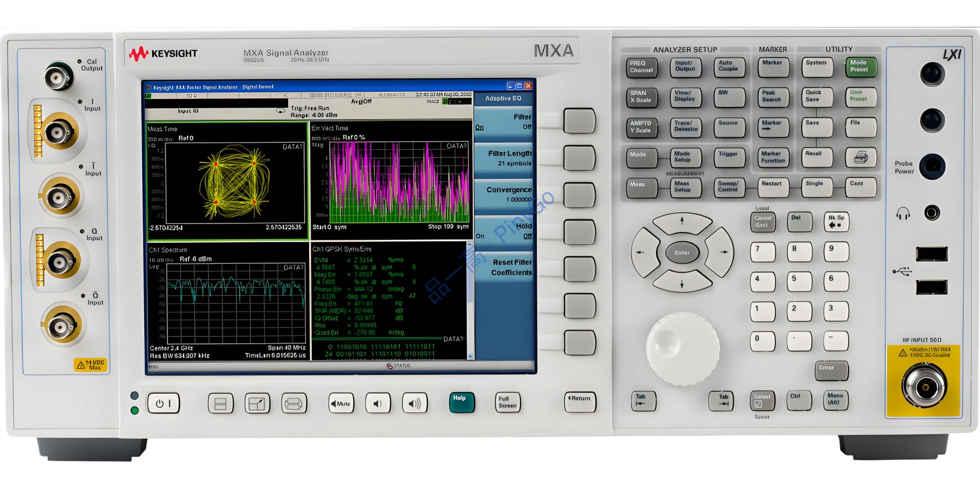Turn the large rotary knob
Viewport: 980px width, 490px height.
(x=683, y=348)
